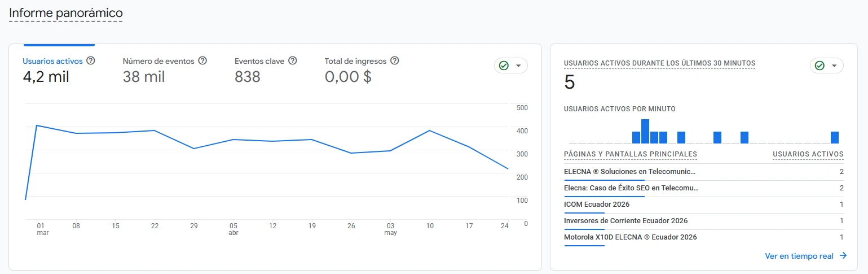Select row ELECNA ® Soluciones en Telecomunic…

pyautogui.click(x=704, y=172)
